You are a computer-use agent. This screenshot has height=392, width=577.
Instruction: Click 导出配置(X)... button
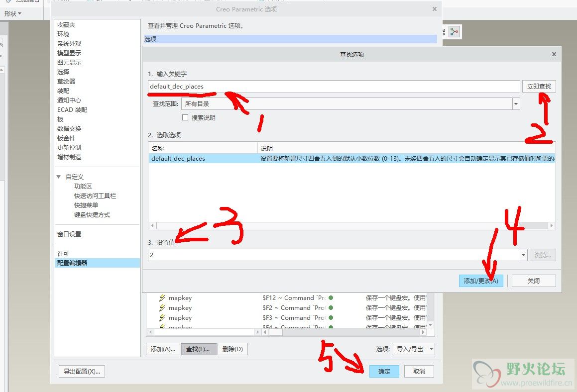tap(82, 371)
